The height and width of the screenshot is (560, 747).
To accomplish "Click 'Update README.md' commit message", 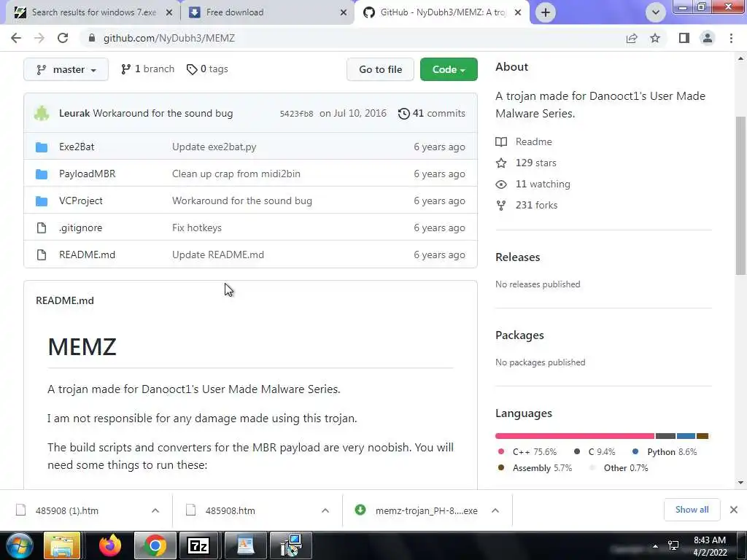I will click(218, 254).
